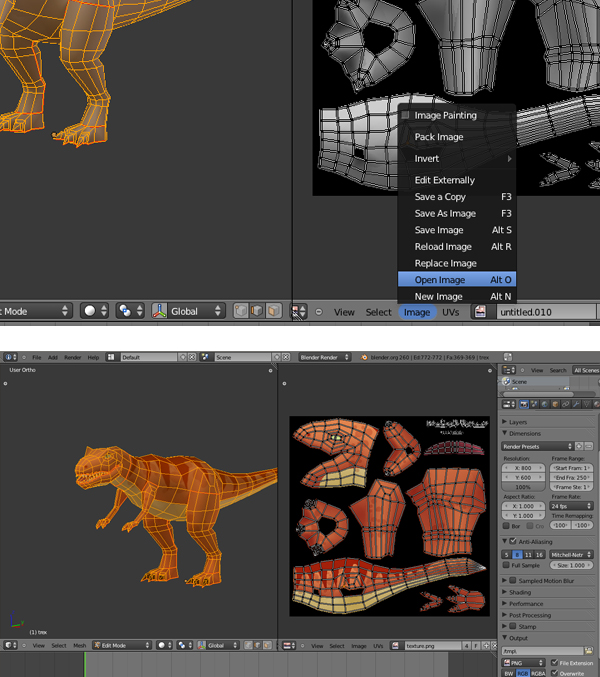Click the Default screen layout field
This screenshot has width=600, height=677.
pyautogui.click(x=148, y=357)
